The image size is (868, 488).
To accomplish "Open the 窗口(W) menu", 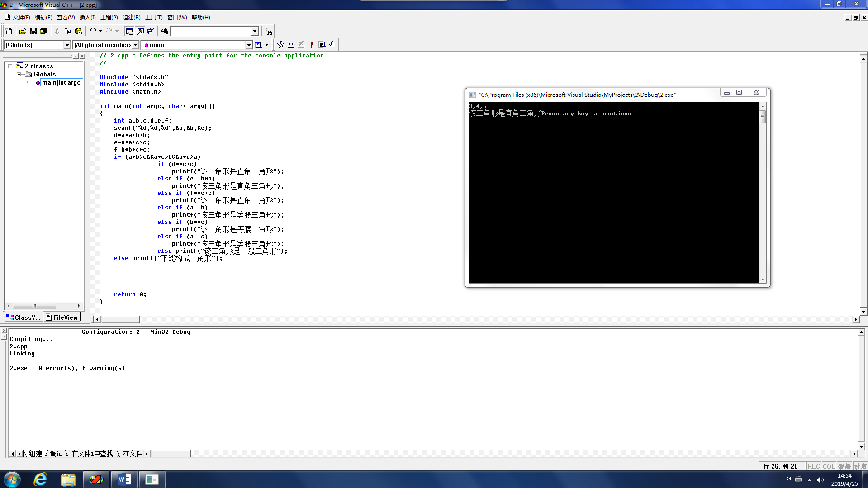I will pyautogui.click(x=177, y=18).
